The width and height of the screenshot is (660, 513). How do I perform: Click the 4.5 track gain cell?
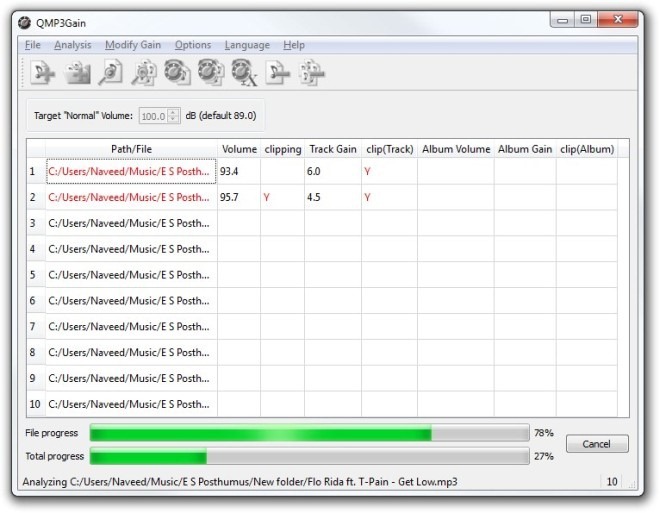333,197
